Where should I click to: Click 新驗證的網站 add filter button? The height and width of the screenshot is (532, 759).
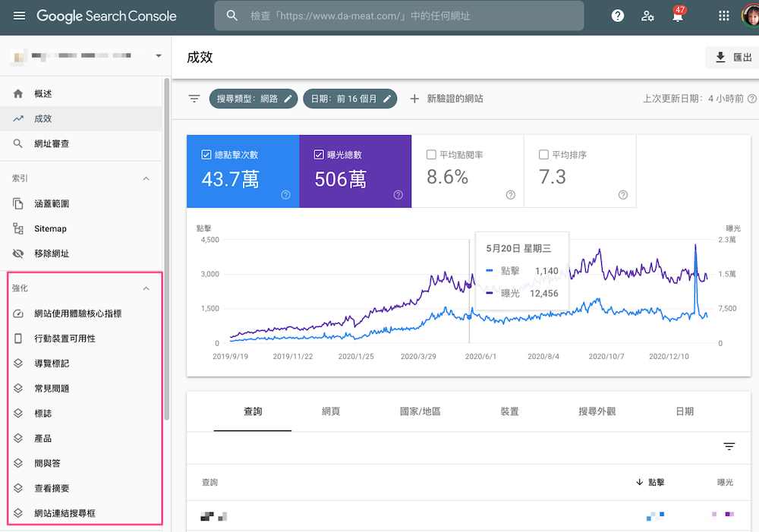(x=446, y=99)
